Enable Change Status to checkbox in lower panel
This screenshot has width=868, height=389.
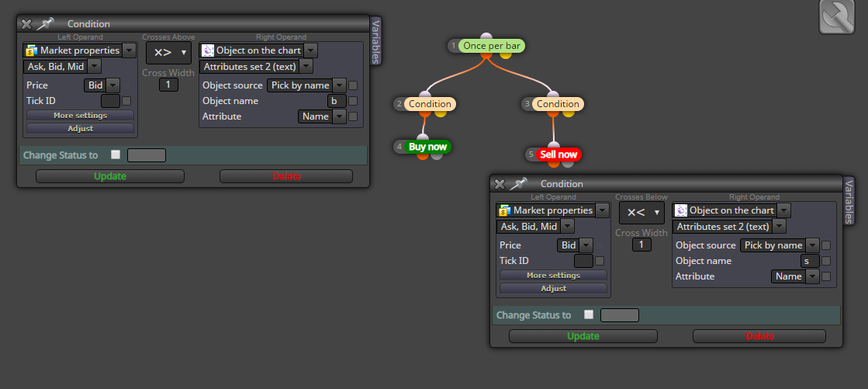589,314
